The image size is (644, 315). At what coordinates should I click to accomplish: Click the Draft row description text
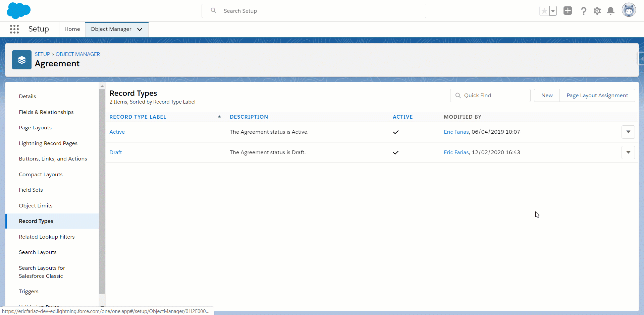[x=268, y=152]
